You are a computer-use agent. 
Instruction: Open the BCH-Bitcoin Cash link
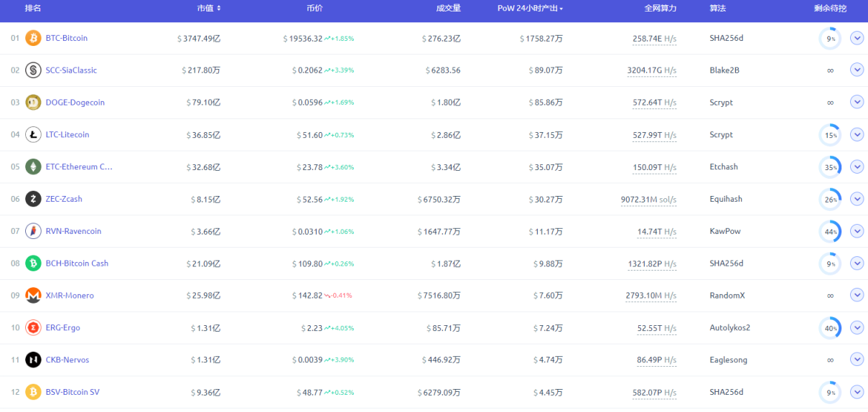pyautogui.click(x=77, y=263)
